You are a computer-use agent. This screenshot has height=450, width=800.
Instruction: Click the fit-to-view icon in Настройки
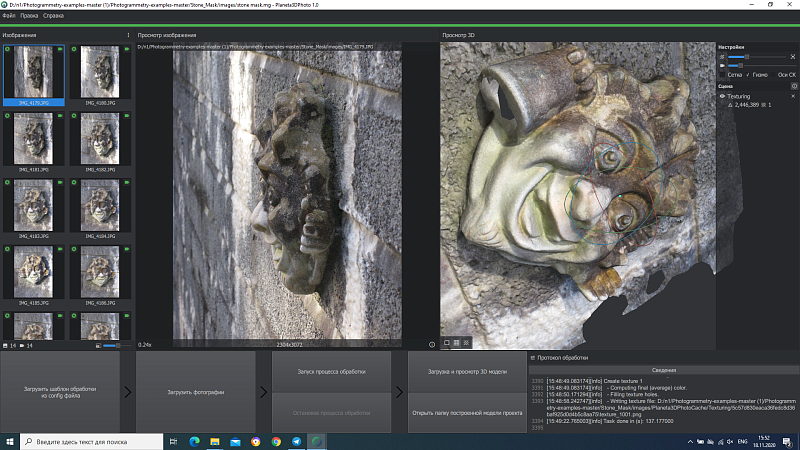point(793,57)
